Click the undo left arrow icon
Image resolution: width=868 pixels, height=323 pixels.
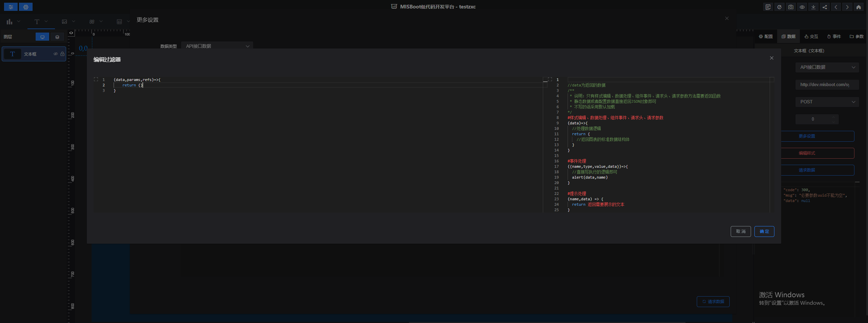836,7
